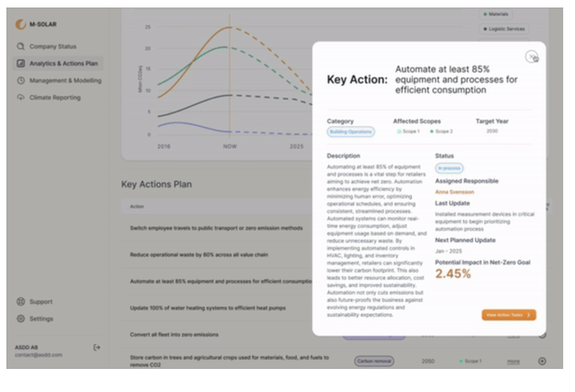Toggle the Logistic Services legend item
The height and width of the screenshot is (392, 575).
point(504,29)
